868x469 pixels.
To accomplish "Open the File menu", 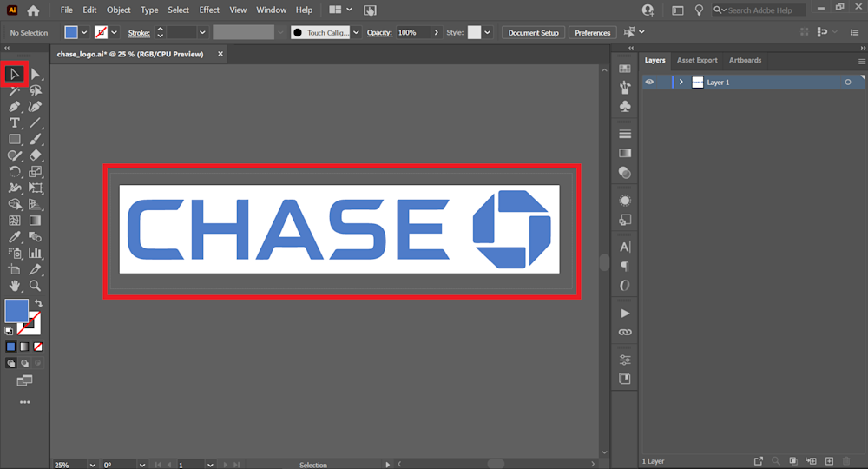I will tap(67, 10).
